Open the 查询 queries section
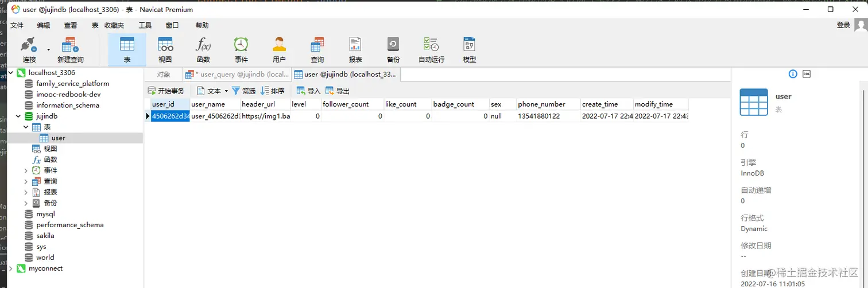 [317, 50]
